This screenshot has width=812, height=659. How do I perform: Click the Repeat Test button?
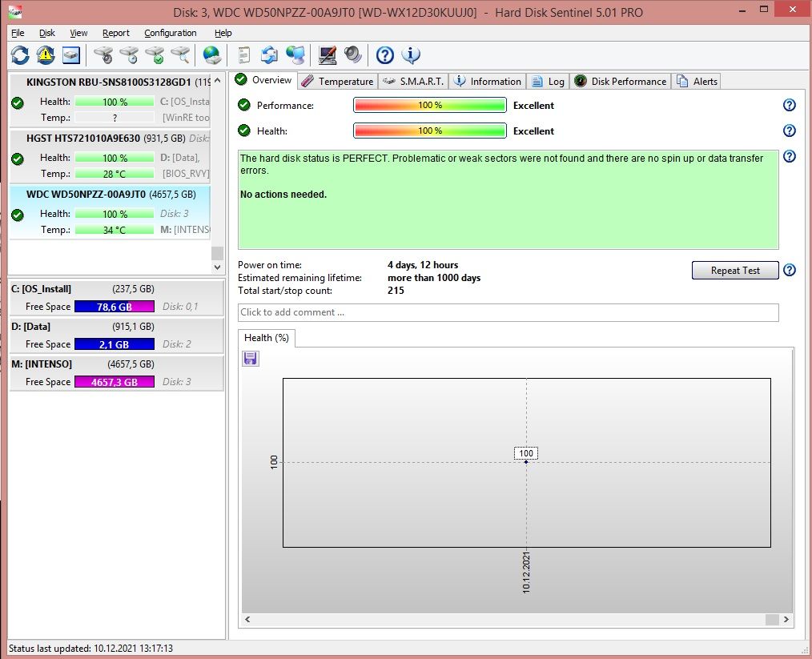(735, 270)
